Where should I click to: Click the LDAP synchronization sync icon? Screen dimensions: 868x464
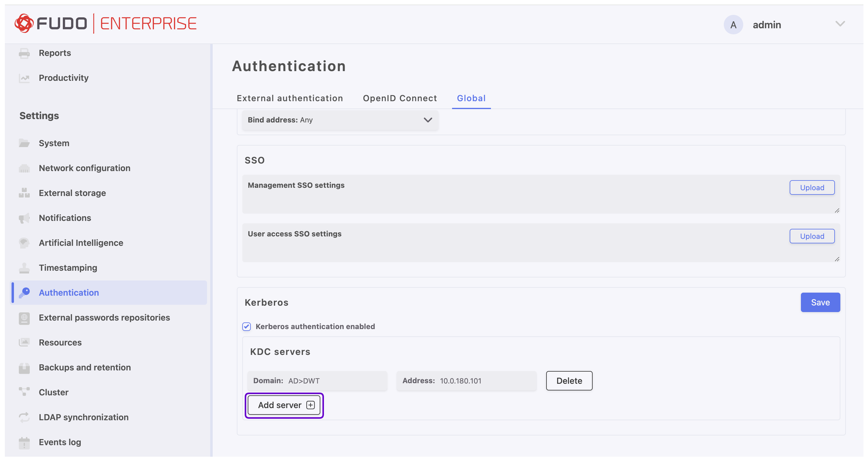pyautogui.click(x=24, y=417)
